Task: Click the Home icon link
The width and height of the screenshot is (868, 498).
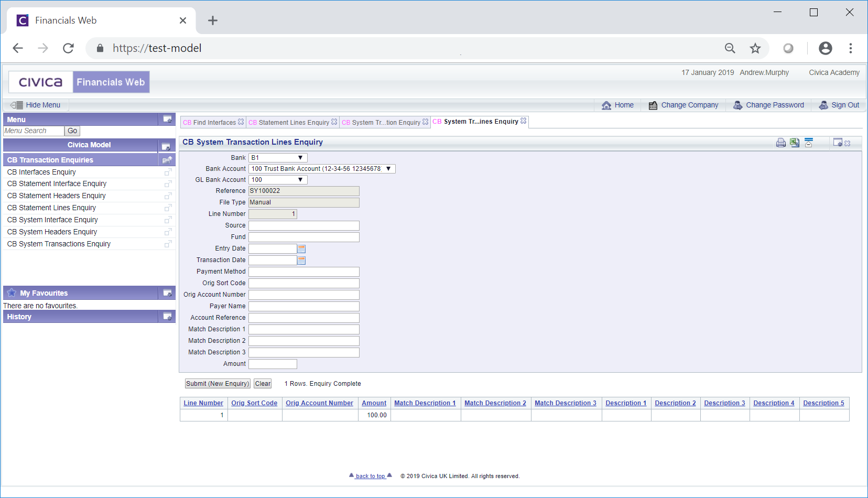Action: (606, 105)
